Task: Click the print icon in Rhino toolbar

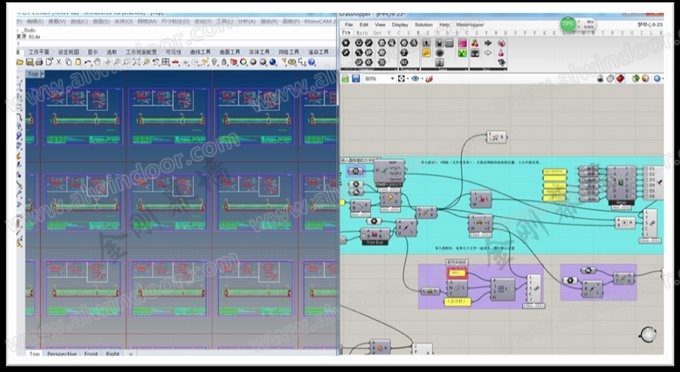Action: [39, 62]
